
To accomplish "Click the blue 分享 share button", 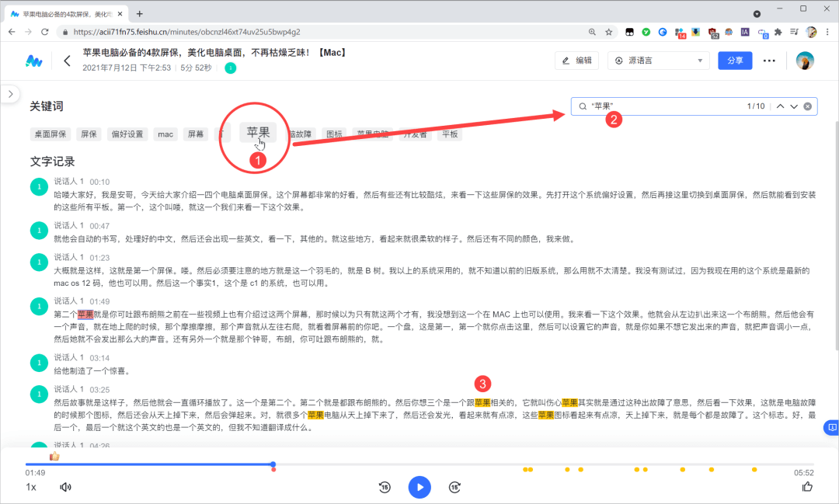I will click(x=735, y=61).
